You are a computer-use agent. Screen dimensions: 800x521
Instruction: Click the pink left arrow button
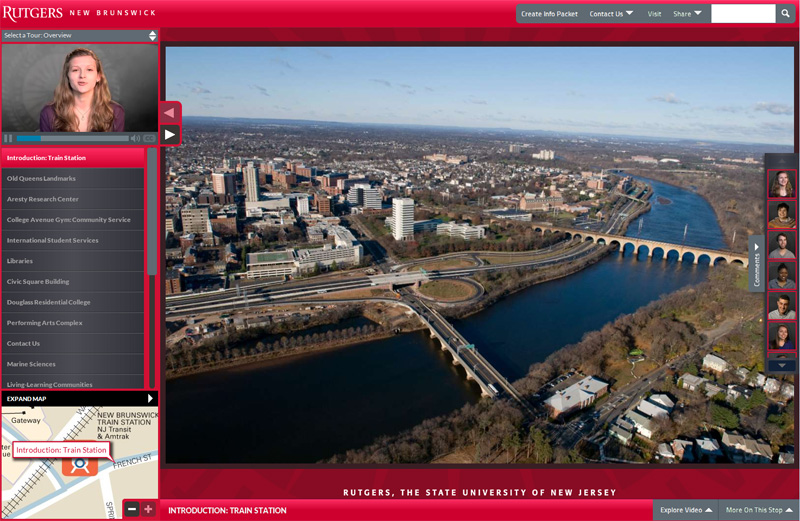169,113
